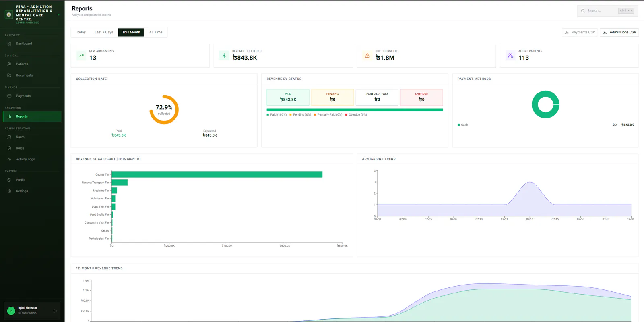Click the Active Patients people icon

pos(510,56)
